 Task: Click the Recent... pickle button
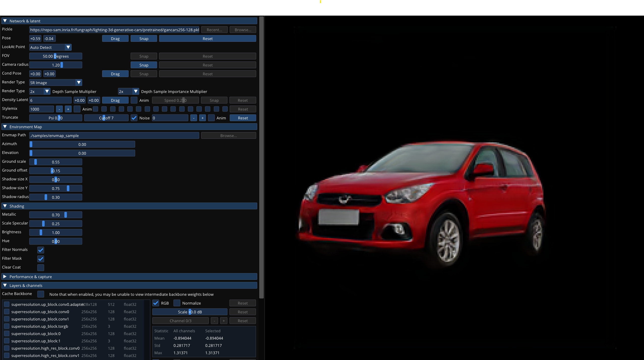[214, 30]
